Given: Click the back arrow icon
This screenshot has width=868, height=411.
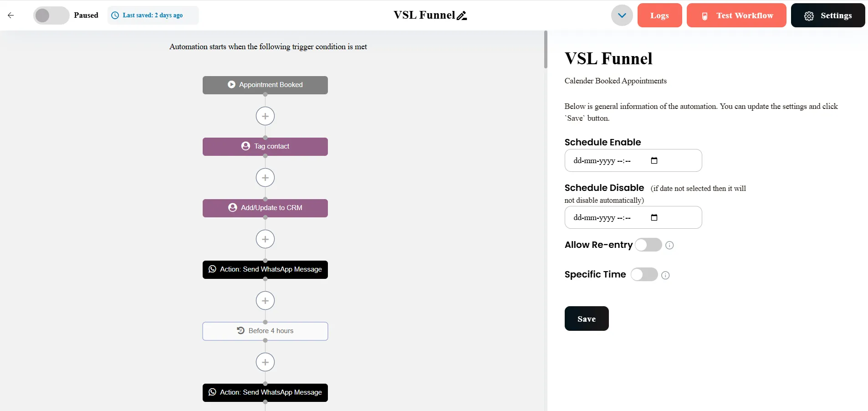Looking at the screenshot, I should (x=11, y=15).
